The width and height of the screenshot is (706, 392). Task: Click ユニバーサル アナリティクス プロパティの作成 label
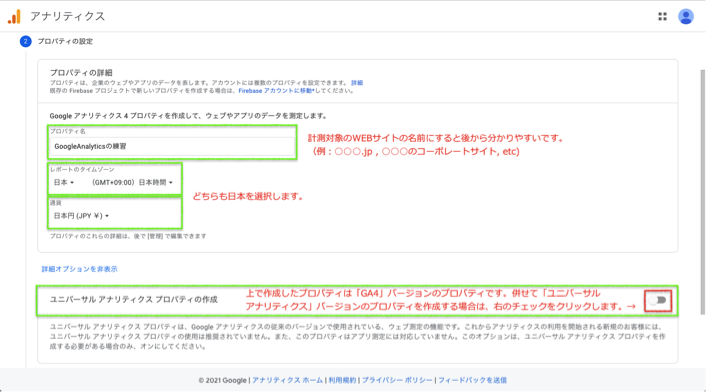click(134, 300)
